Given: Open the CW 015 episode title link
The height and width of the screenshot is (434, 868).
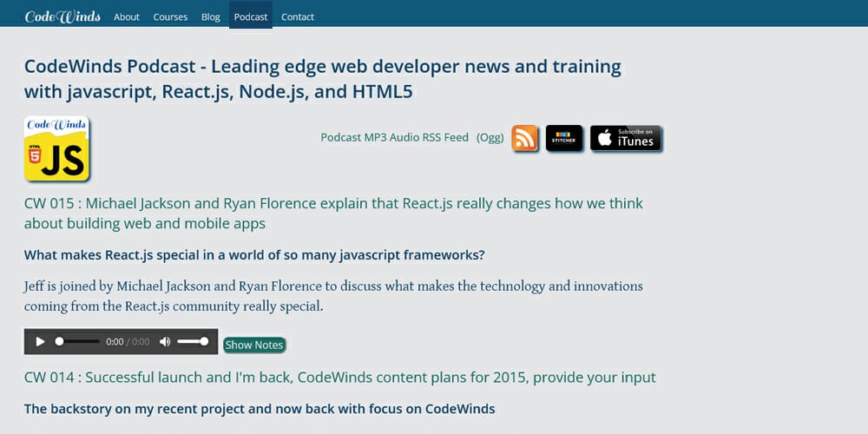Looking at the screenshot, I should [333, 214].
